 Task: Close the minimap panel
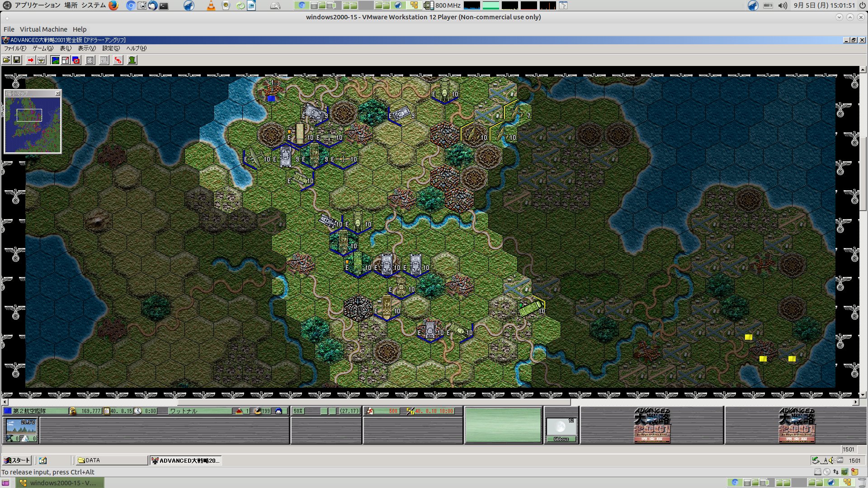click(57, 94)
